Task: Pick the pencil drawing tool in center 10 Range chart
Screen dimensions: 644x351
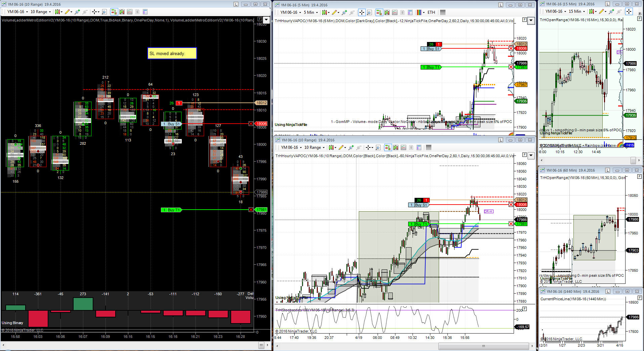Action: (x=342, y=147)
